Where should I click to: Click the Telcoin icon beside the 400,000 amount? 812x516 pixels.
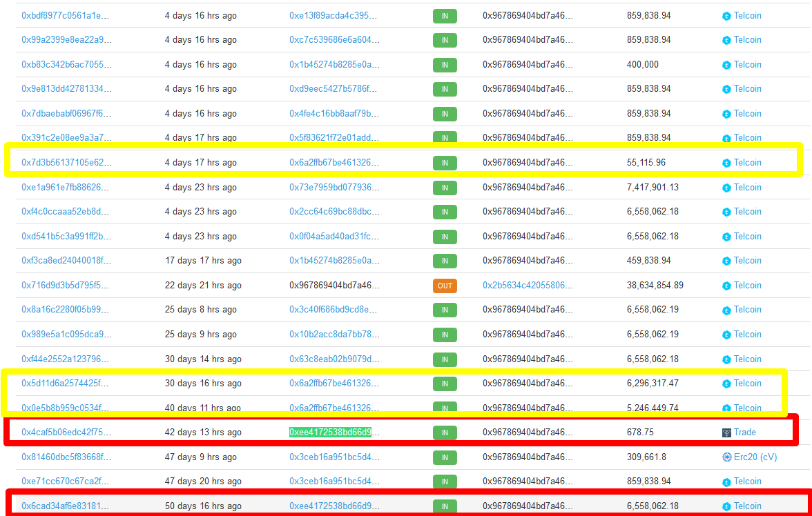[726, 66]
